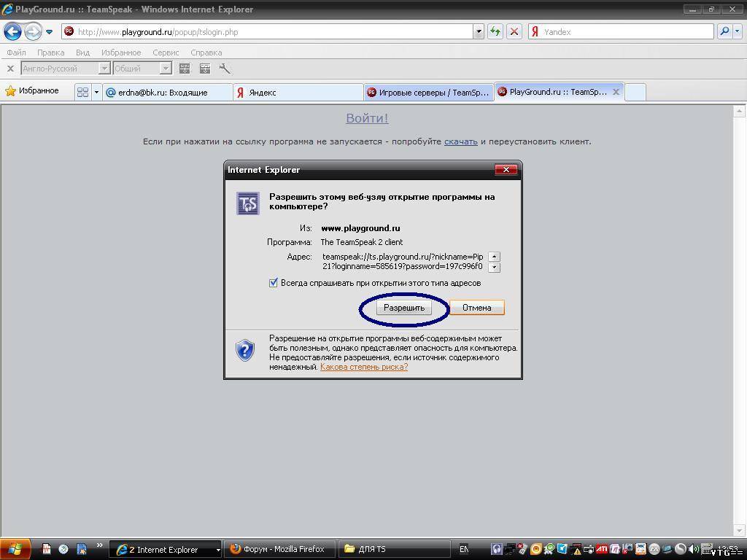This screenshot has height=560, width=747.
Task: Open the Вид menu
Action: click(83, 52)
